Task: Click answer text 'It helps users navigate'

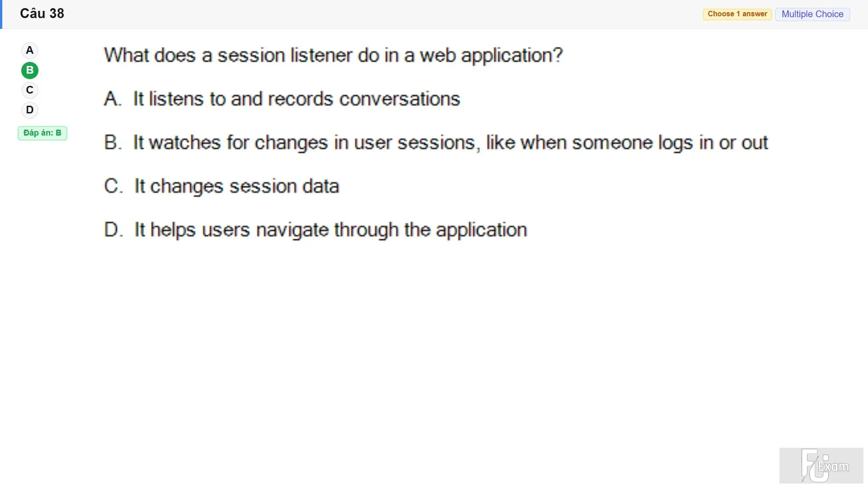Action: point(330,230)
